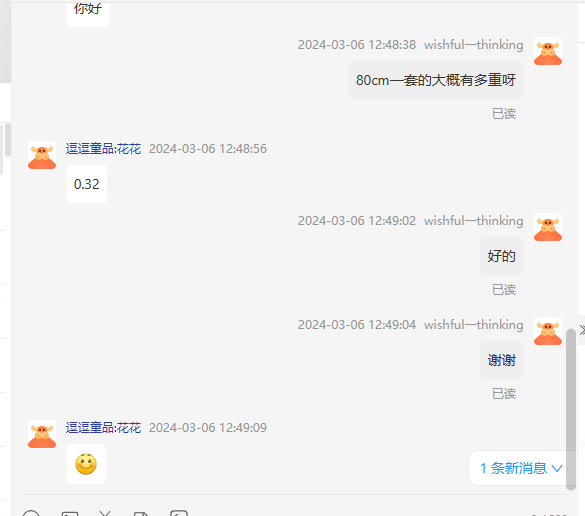
Task: Select the 80cm一套的大概有多重呀 message bubble
Action: point(436,80)
